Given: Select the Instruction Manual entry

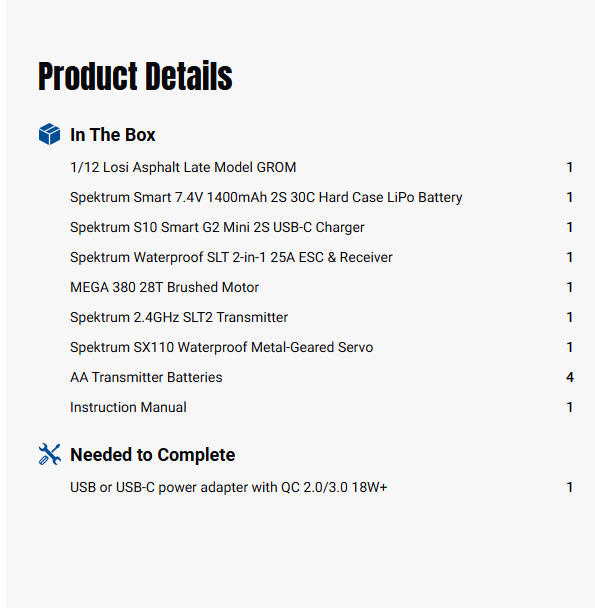Looking at the screenshot, I should point(128,408).
